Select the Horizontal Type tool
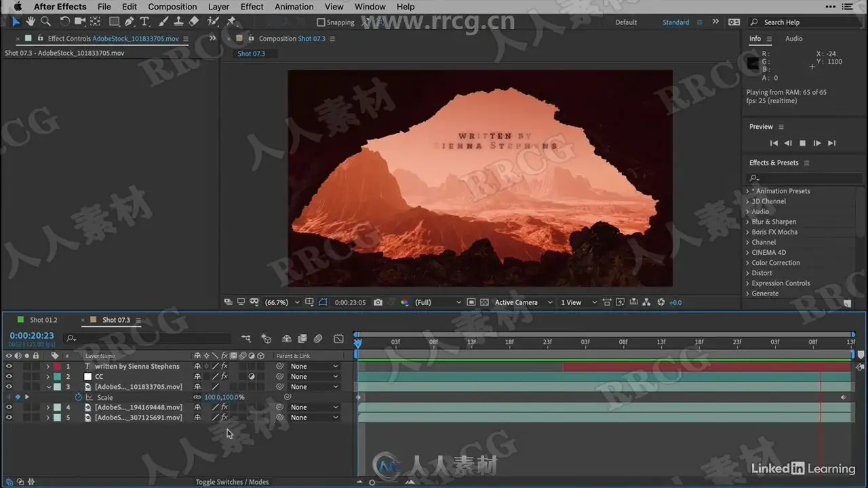868x488 pixels. click(144, 22)
